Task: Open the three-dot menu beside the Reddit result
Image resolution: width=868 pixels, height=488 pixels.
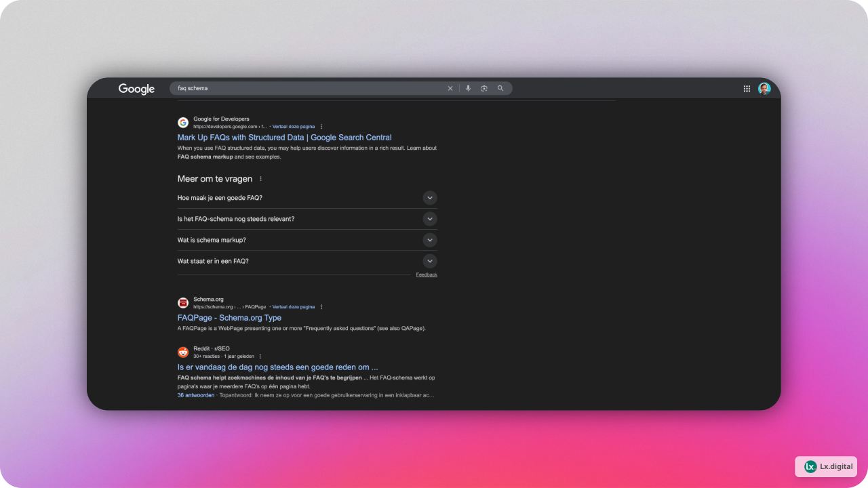Action: pyautogui.click(x=260, y=357)
